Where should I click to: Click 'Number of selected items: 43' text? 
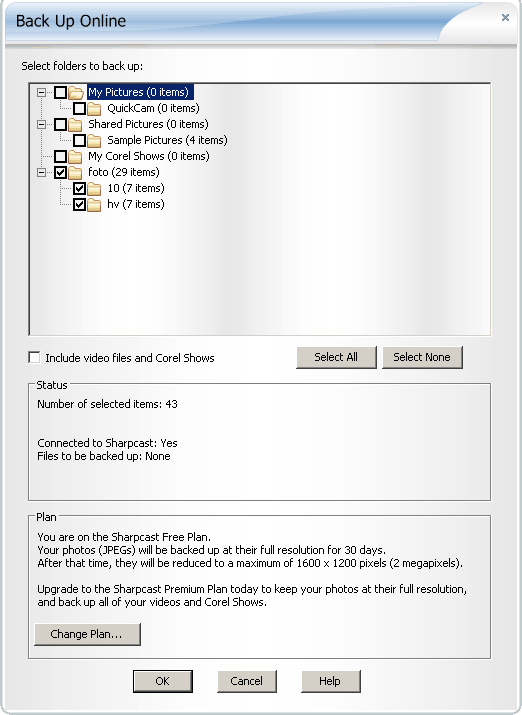107,404
